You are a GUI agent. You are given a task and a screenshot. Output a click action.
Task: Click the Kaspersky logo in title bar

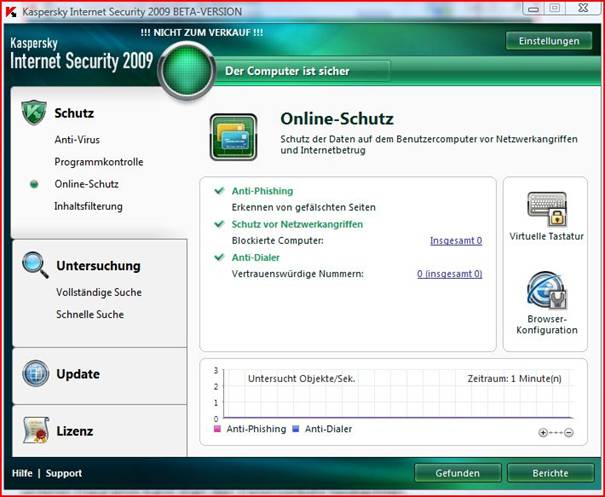(x=11, y=12)
